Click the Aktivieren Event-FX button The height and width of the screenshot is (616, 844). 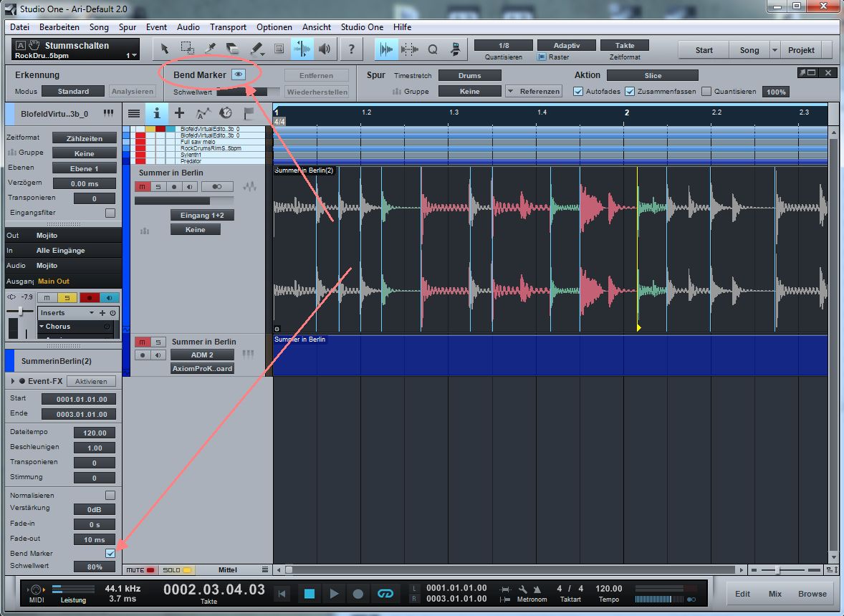pyautogui.click(x=91, y=382)
